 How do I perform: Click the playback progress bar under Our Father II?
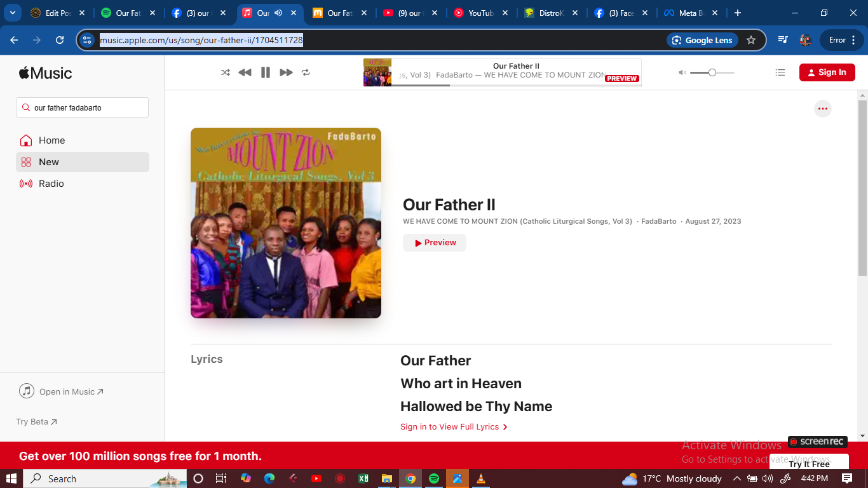[516, 85]
